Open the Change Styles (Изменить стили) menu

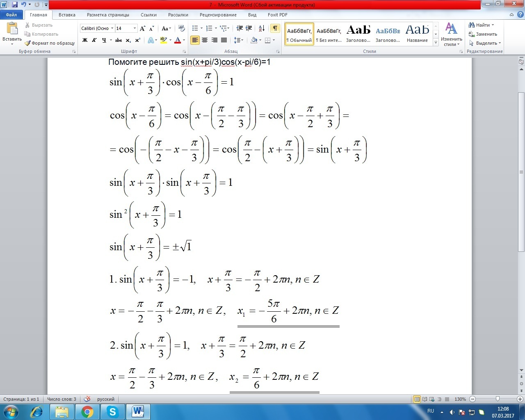452,34
